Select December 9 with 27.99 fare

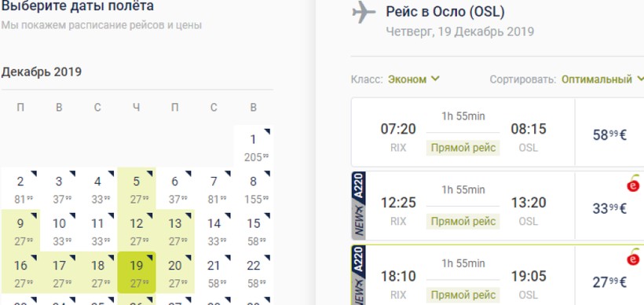coord(20,230)
